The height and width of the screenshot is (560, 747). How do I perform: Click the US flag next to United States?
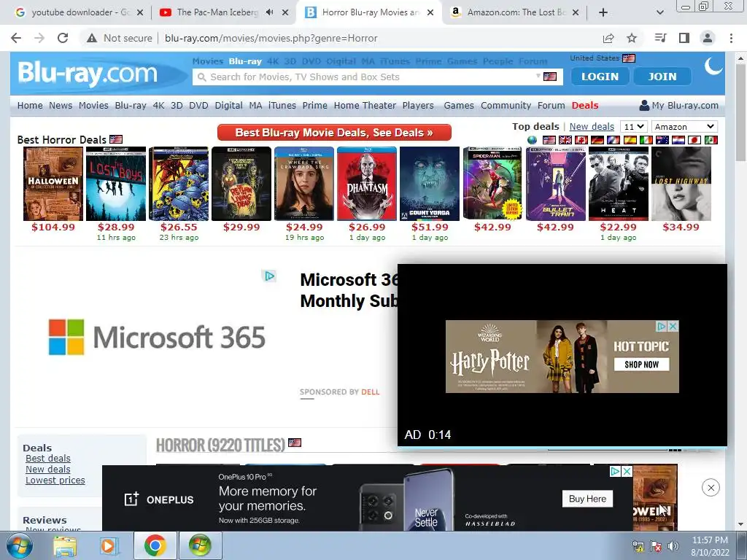pyautogui.click(x=629, y=58)
